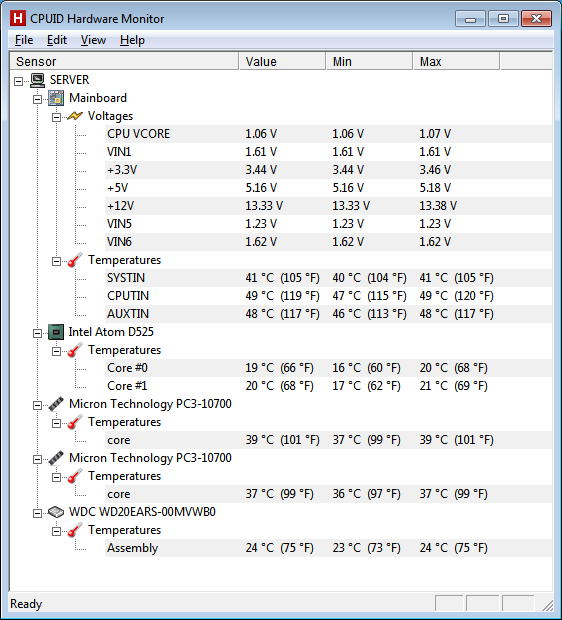Viewport: 562px width, 620px height.
Task: Click the CPUTIN max value 49 °C (120 °F)
Action: point(456,296)
